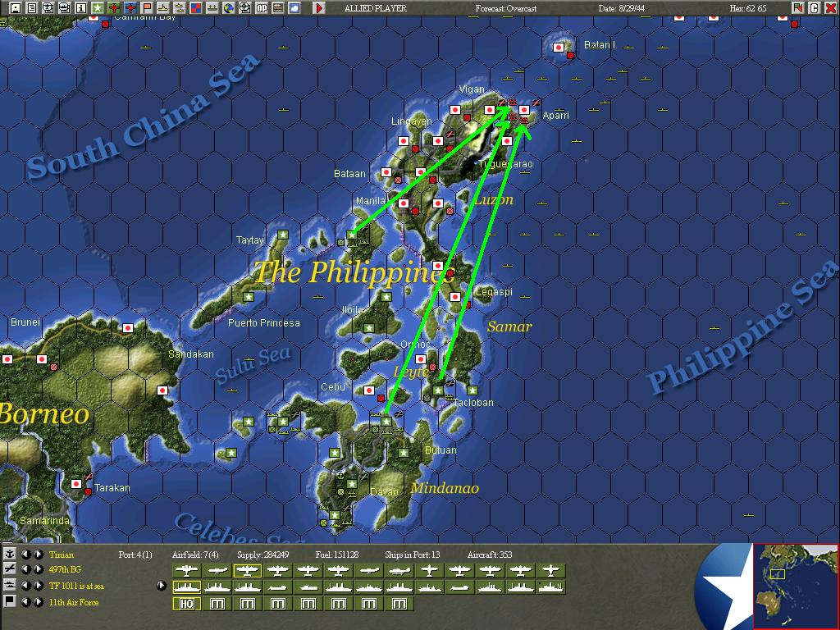
Task: Click the orange flag toolbar icon
Action: pos(147,7)
